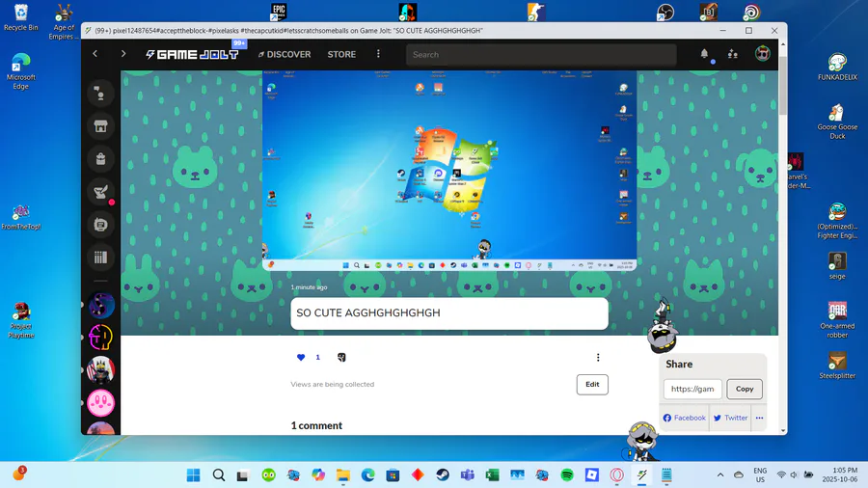Open the backpack icon in the left sidebar
Viewport: 868px width, 488px height.
(x=100, y=159)
